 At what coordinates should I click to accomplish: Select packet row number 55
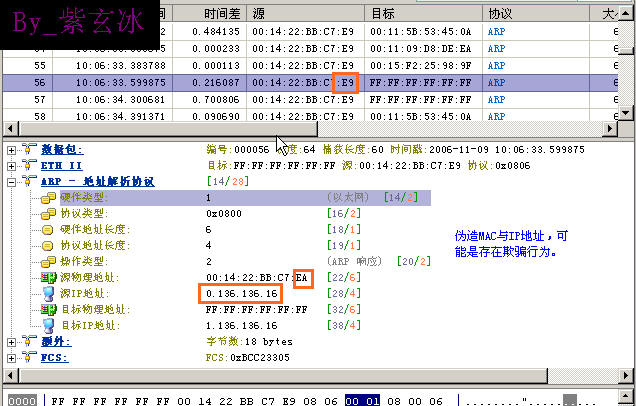pos(310,66)
